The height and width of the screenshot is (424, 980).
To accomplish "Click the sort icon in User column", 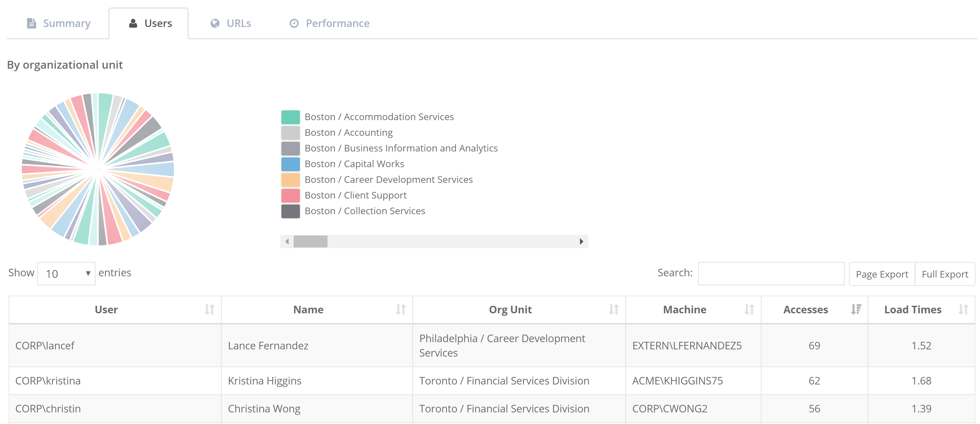I will pyautogui.click(x=209, y=310).
